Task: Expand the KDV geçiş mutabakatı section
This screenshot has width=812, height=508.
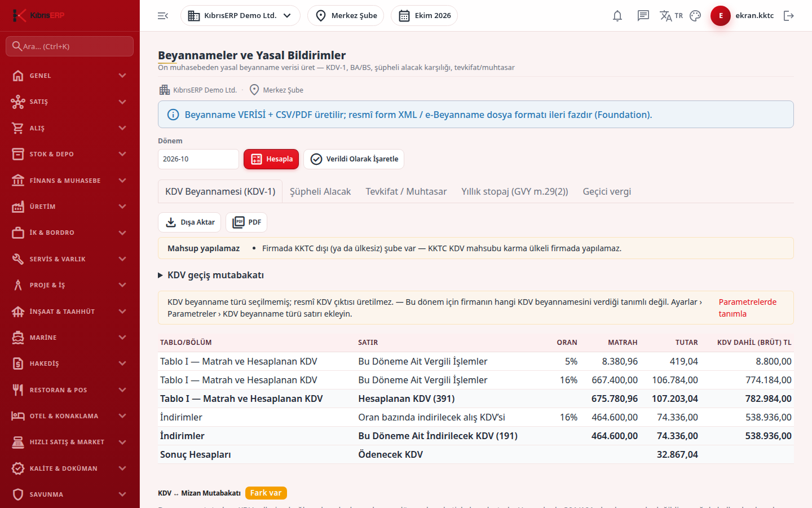Action: [x=211, y=275]
